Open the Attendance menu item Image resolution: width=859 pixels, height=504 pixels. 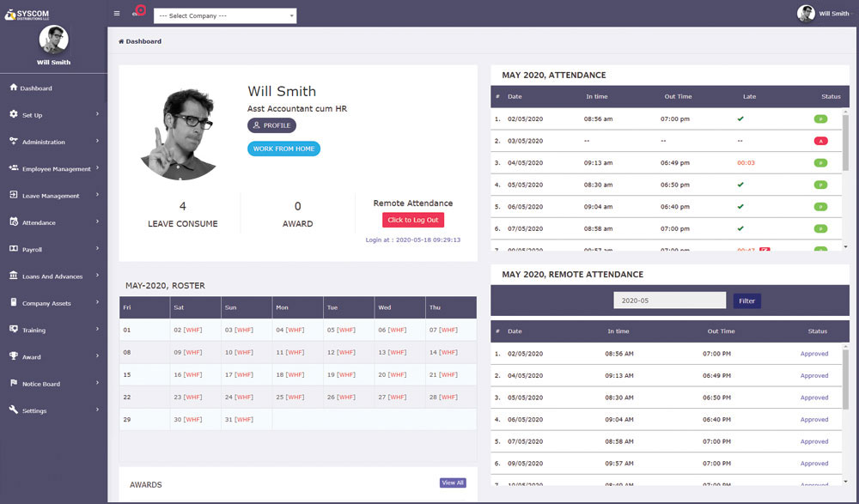point(39,222)
